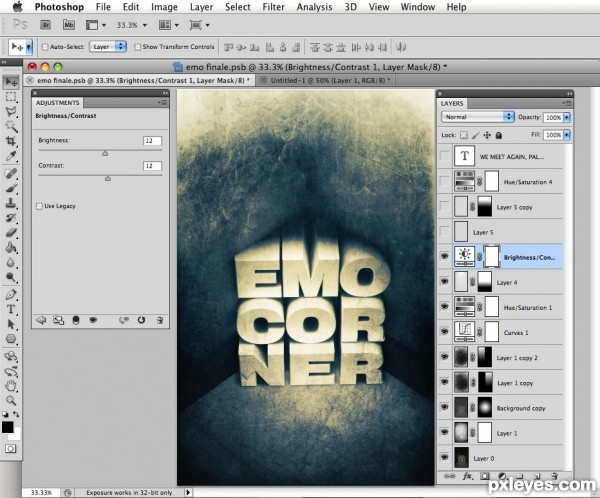This screenshot has height=498, width=600.
Task: Click the Contrast slider handle
Action: (x=108, y=178)
